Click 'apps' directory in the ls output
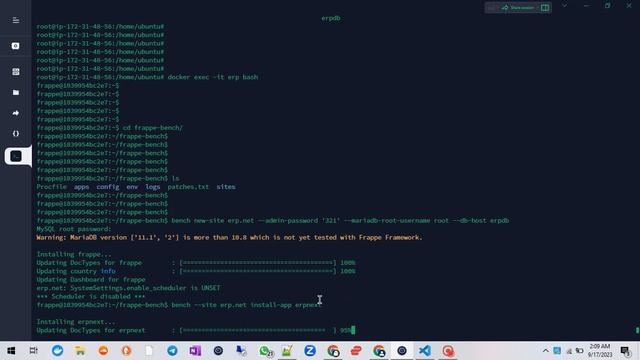The image size is (640, 360). (81, 187)
